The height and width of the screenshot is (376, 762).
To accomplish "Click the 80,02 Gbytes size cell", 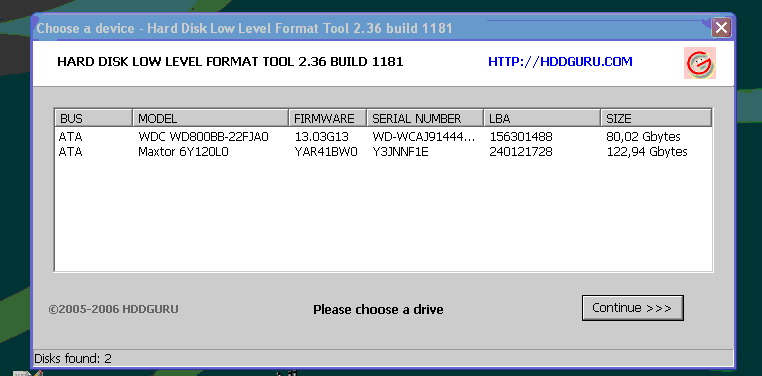I will 643,137.
